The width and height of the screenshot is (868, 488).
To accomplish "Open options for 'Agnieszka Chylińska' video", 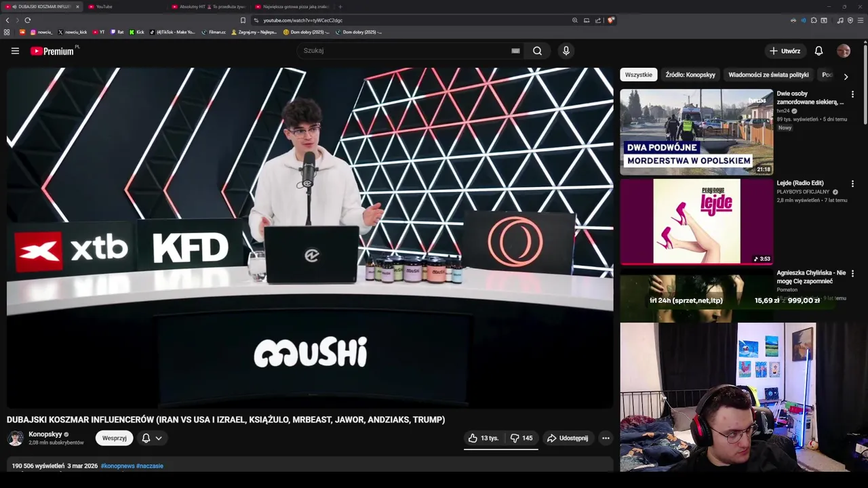I will click(x=852, y=273).
